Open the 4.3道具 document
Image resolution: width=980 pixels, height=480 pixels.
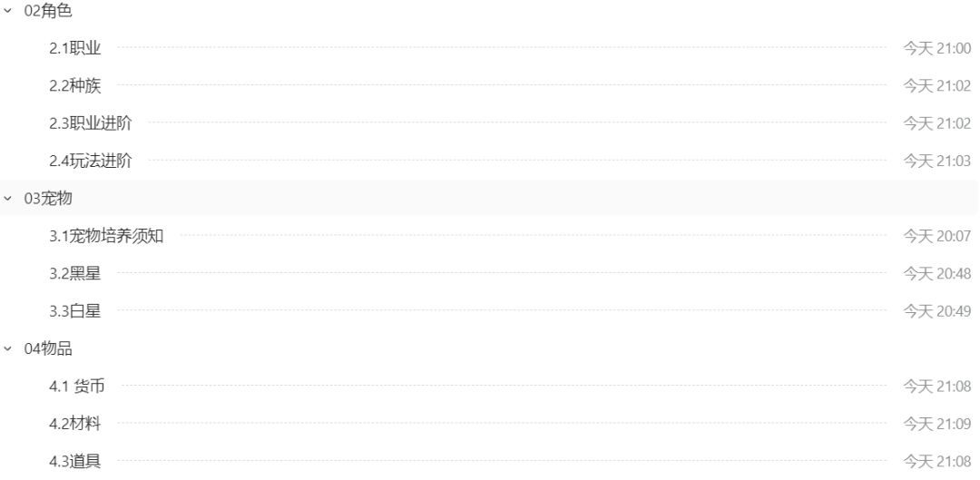point(75,462)
